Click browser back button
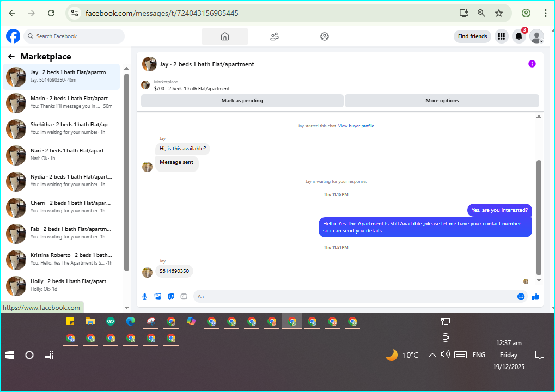Image resolution: width=555 pixels, height=392 pixels. coord(13,13)
